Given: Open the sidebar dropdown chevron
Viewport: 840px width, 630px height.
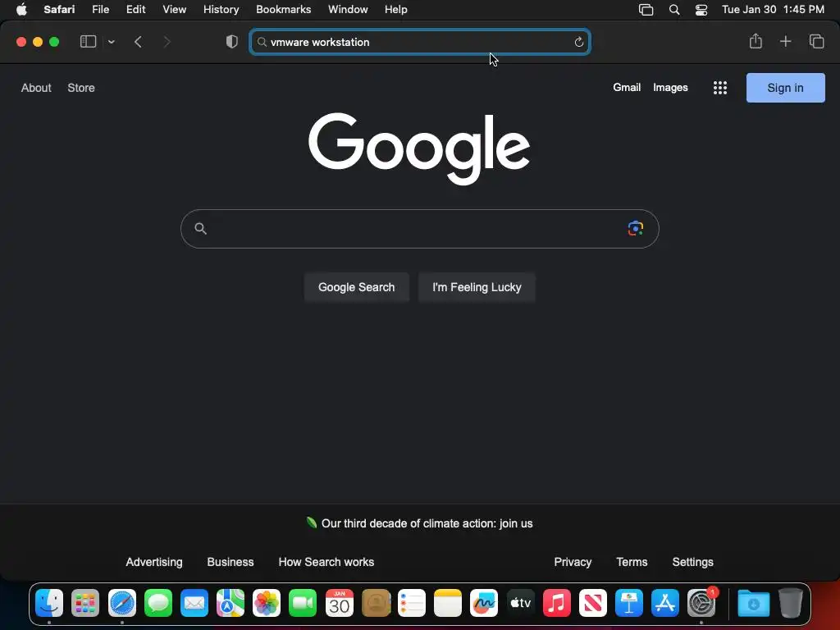Looking at the screenshot, I should 112,42.
